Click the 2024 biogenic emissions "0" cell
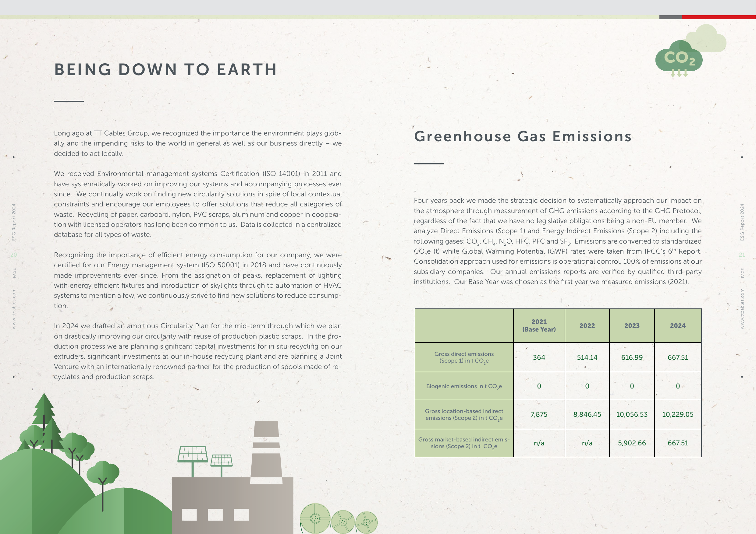The image size is (756, 534). click(678, 386)
